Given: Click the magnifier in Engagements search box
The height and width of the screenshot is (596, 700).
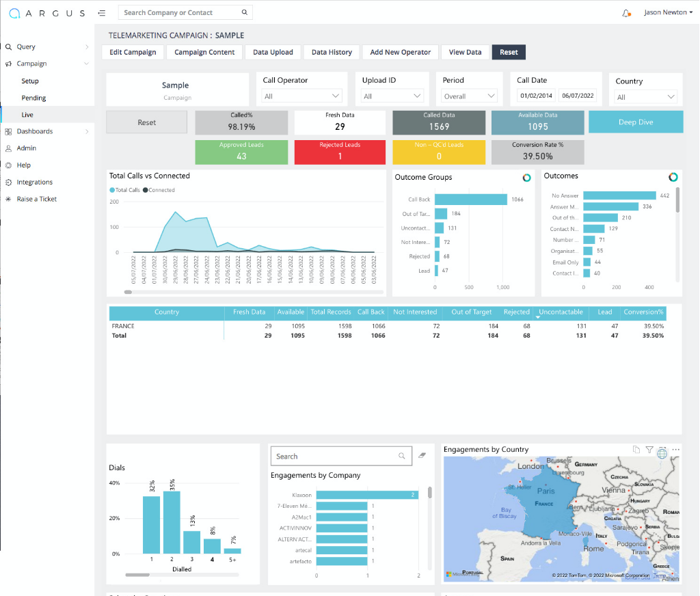Looking at the screenshot, I should pos(402,456).
